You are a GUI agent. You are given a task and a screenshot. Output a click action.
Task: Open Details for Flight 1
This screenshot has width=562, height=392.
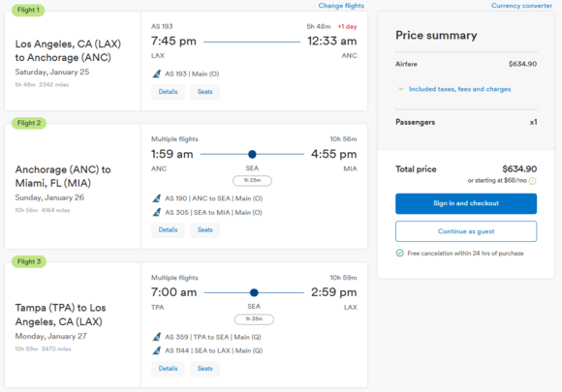click(168, 92)
